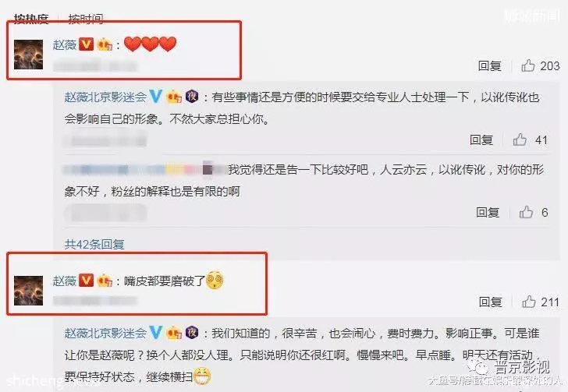This screenshot has height=392, width=568.
Task: Click orange V verified badge beside first 赵薇
Action: coord(86,44)
